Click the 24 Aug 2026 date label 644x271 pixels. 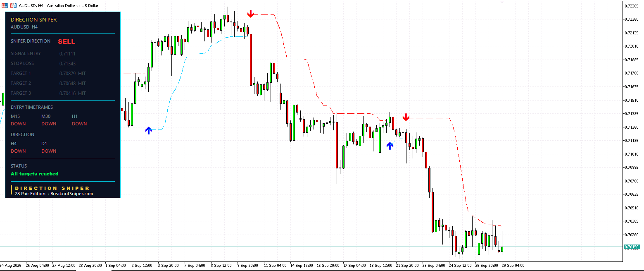tap(10, 265)
